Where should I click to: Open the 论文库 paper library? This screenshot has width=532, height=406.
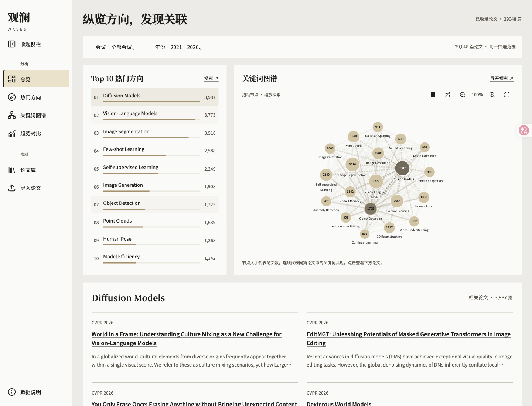click(x=36, y=170)
